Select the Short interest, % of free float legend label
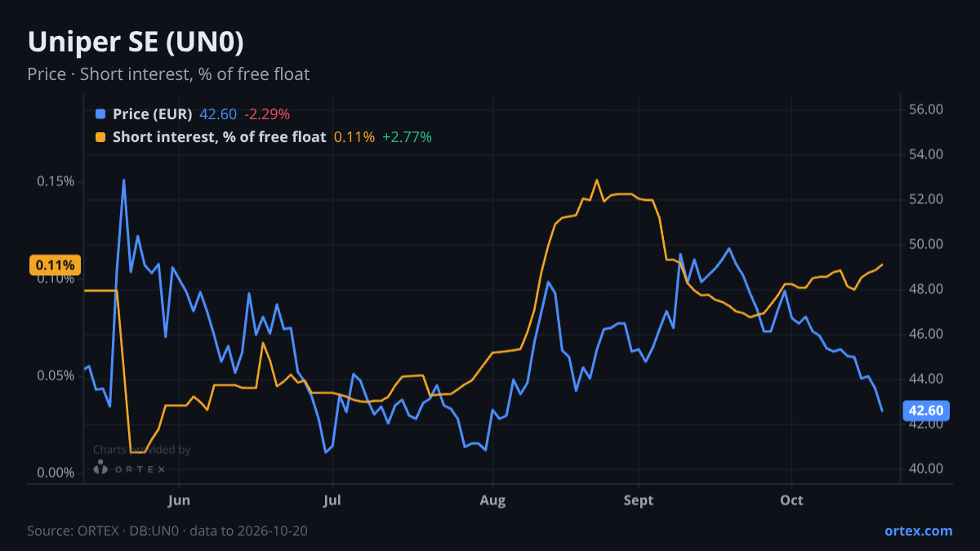Screen dimensions: 980x551 click(x=220, y=137)
